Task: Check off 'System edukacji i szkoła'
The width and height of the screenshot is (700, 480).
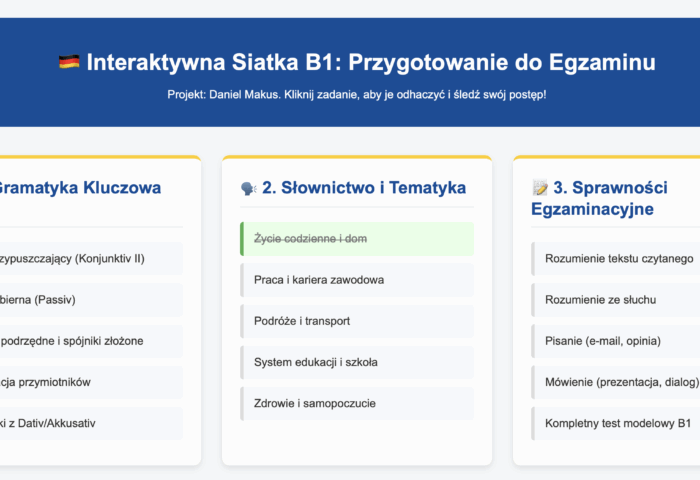Action: coord(356,362)
